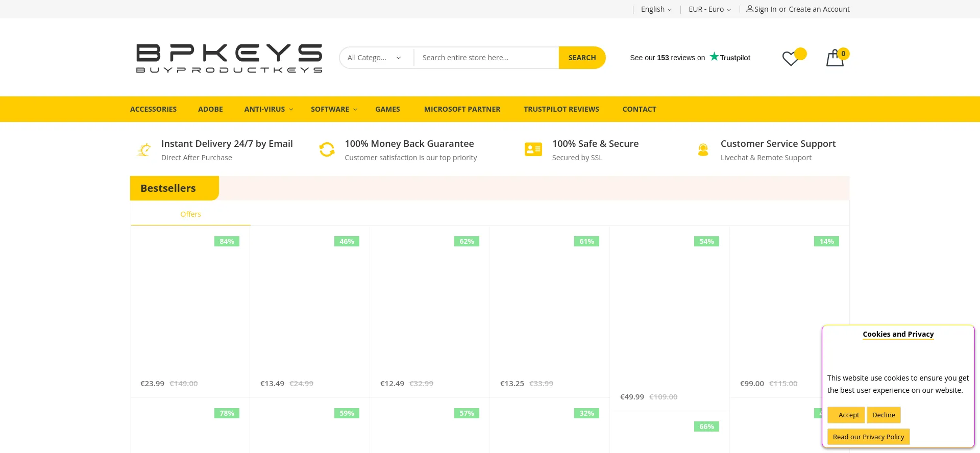Open the shopping bag cart icon

click(x=835, y=58)
